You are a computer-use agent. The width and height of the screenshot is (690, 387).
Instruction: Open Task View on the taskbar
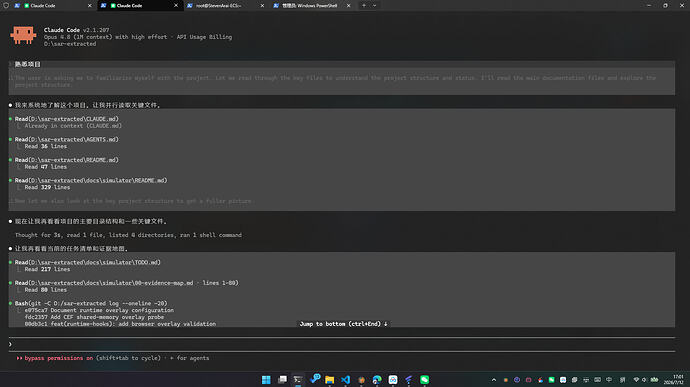[x=282, y=380]
